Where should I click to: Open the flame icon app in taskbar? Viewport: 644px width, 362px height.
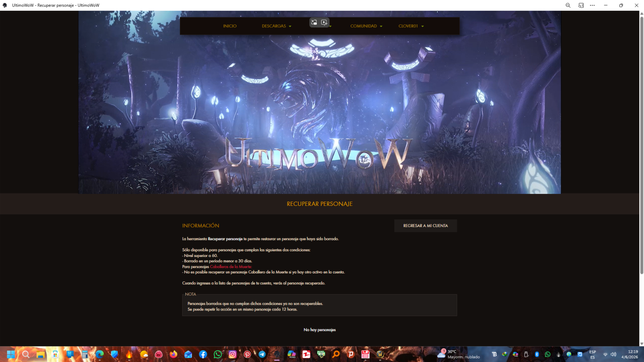pyautogui.click(x=129, y=354)
